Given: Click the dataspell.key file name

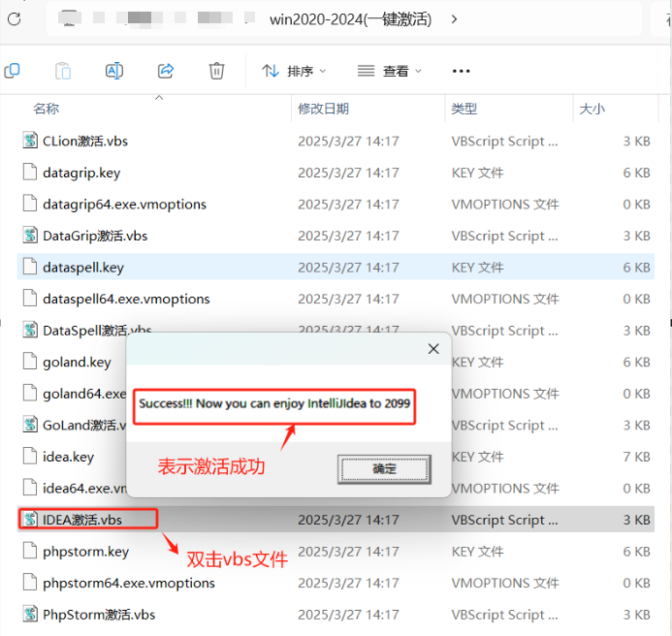Looking at the screenshot, I should [x=83, y=268].
